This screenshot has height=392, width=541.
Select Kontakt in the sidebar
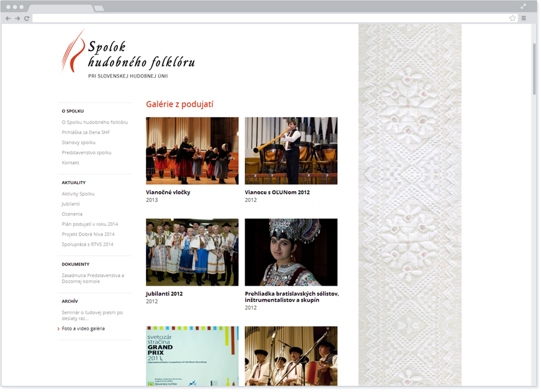70,163
